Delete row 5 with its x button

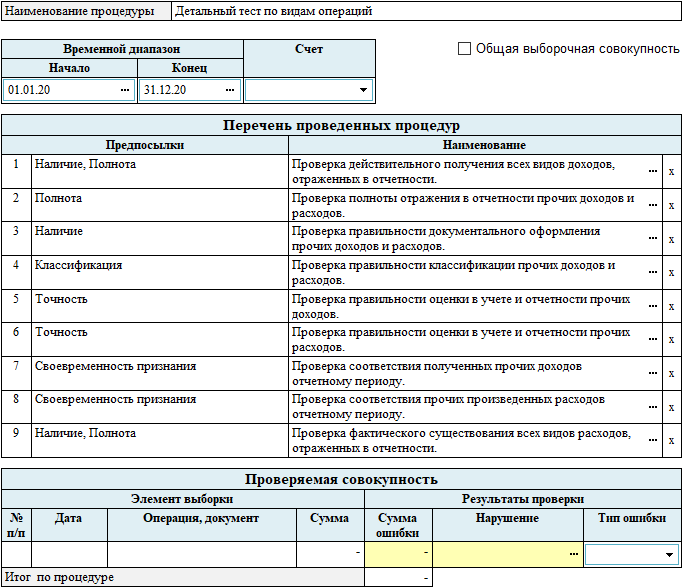pos(672,307)
